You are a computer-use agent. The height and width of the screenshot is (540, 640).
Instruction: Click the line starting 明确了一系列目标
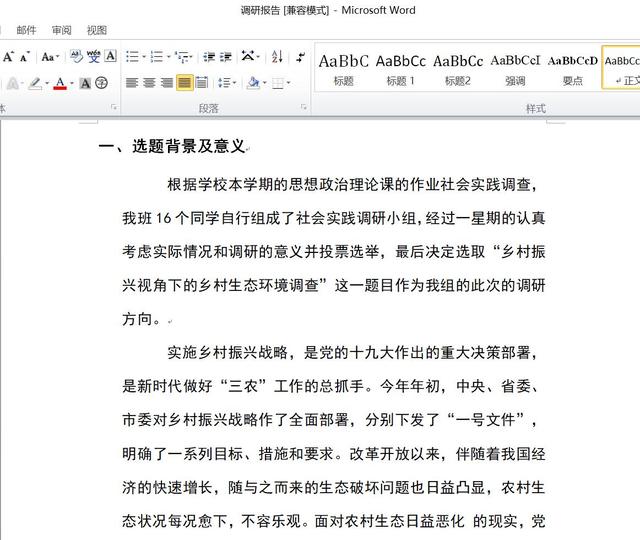(x=334, y=453)
